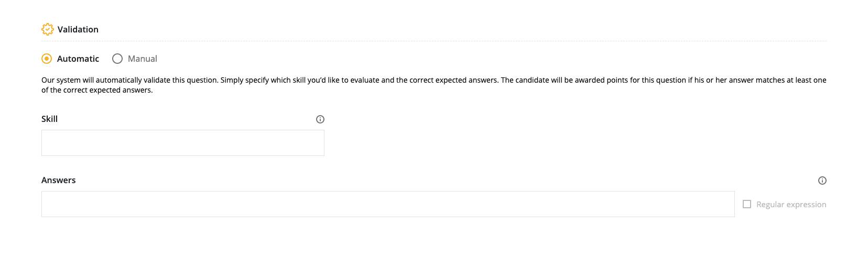Click the "Regular expression" label text
This screenshot has width=868, height=259.
[x=791, y=205]
